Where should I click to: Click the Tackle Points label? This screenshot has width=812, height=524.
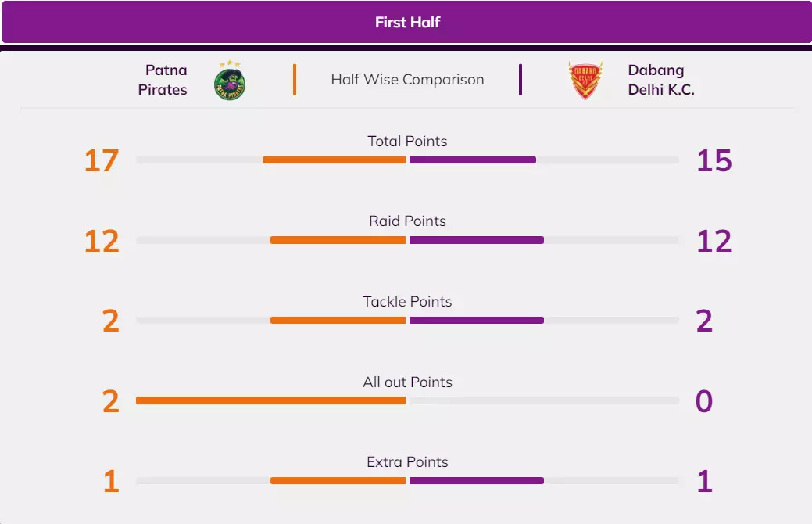pos(407,301)
